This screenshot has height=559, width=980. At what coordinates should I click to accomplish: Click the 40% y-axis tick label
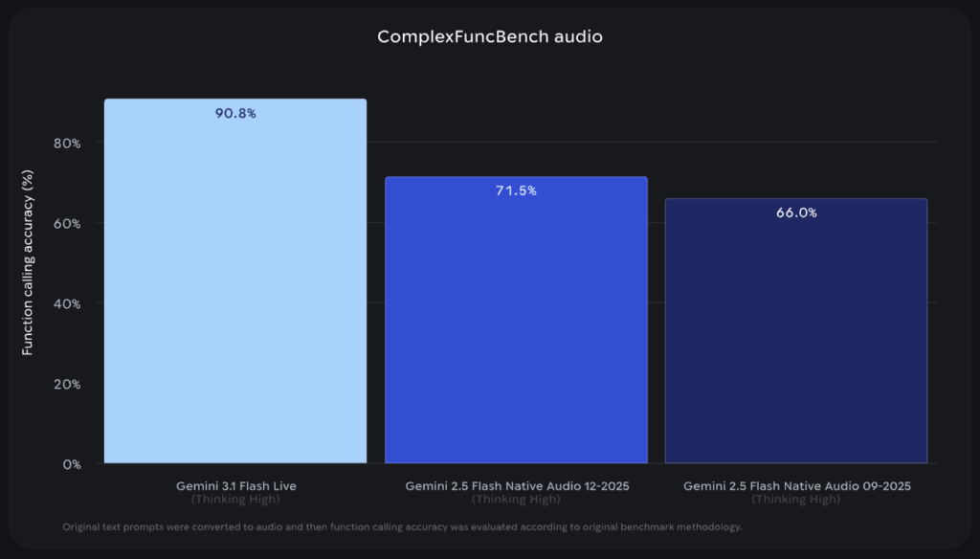tap(67, 304)
